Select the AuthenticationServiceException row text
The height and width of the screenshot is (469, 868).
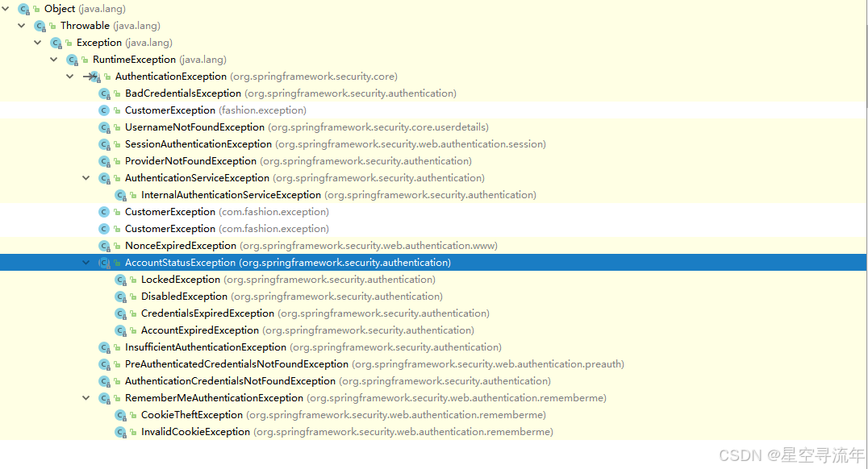305,178
